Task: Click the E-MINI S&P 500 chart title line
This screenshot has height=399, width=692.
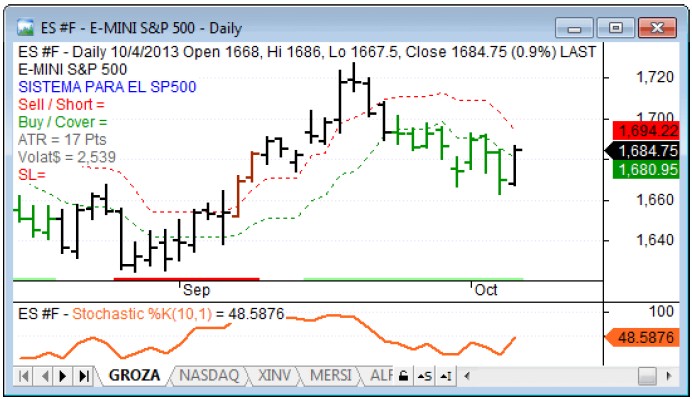Action: (72, 69)
